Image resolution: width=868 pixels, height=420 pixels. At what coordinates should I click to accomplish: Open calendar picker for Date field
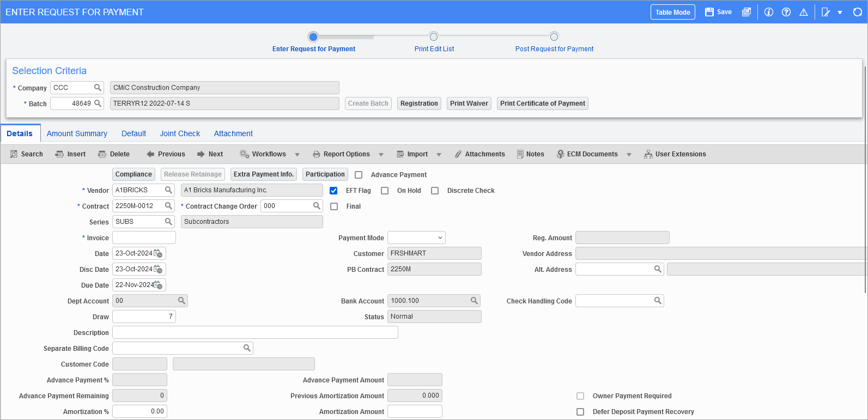pos(158,253)
